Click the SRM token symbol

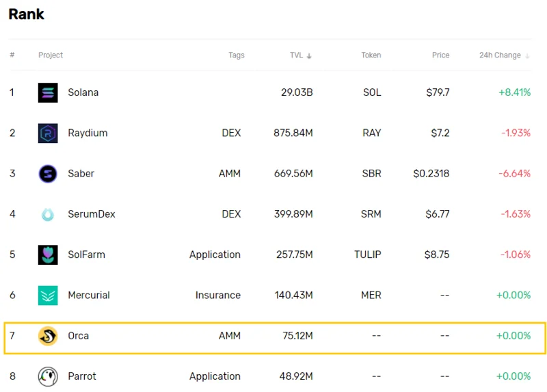coord(371,214)
